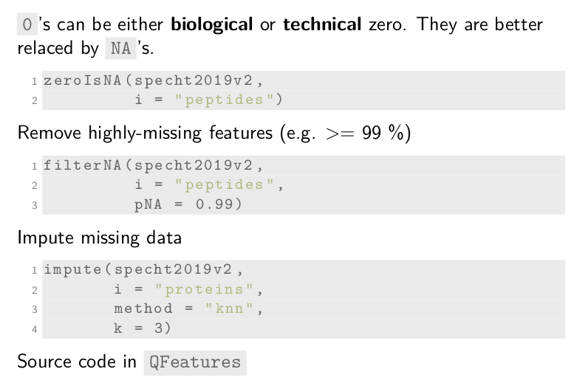Viewport: 588px width, 383px height.
Task: Click the "Source code in" text
Action: click(x=77, y=362)
